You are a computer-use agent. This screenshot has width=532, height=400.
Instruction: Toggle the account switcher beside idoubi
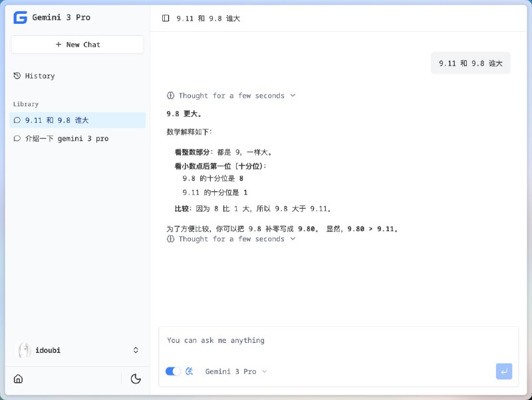135,350
